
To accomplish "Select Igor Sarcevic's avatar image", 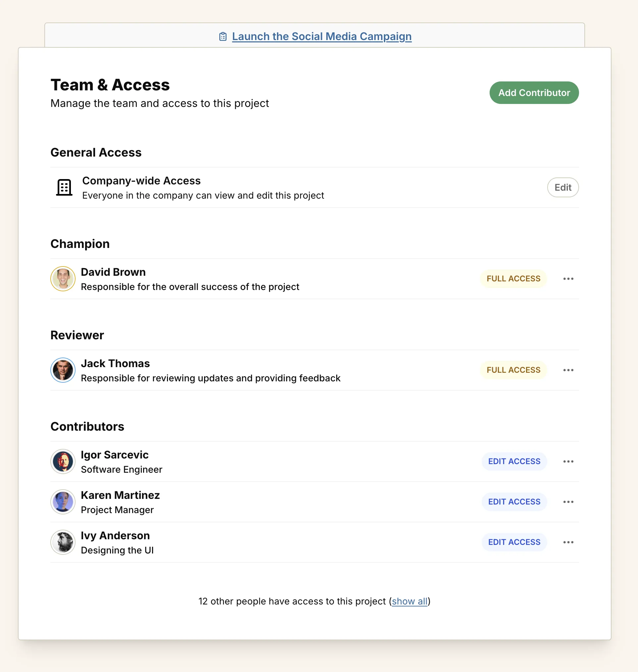I will point(63,461).
